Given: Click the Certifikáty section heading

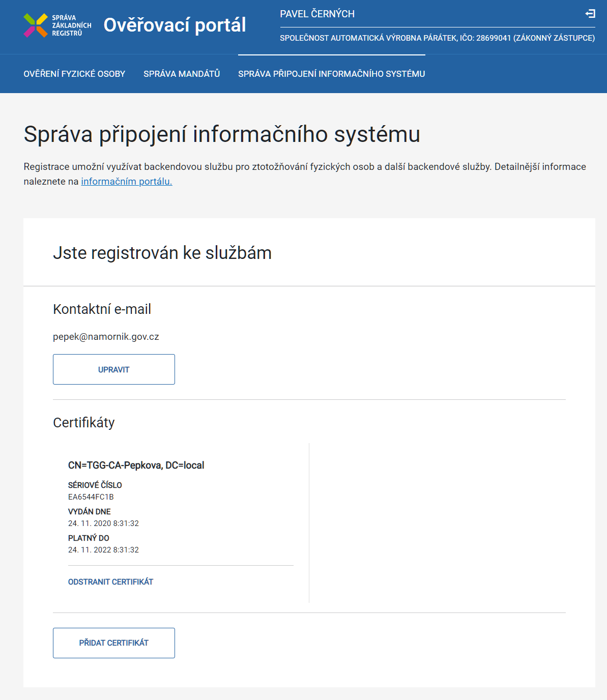Looking at the screenshot, I should click(x=84, y=423).
